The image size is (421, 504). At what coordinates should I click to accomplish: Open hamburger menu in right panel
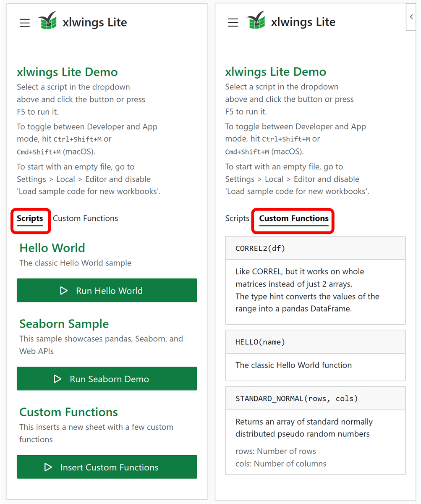click(233, 23)
